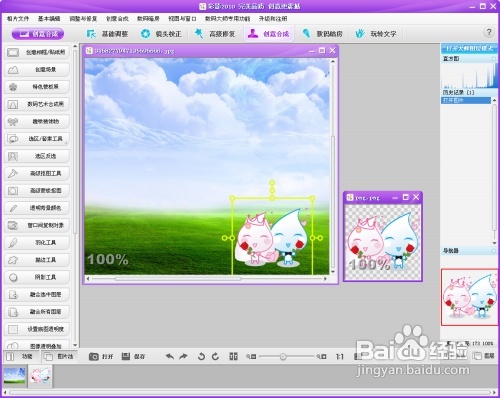
Task: Click the cartoon couple in the small image window
Action: click(x=383, y=242)
